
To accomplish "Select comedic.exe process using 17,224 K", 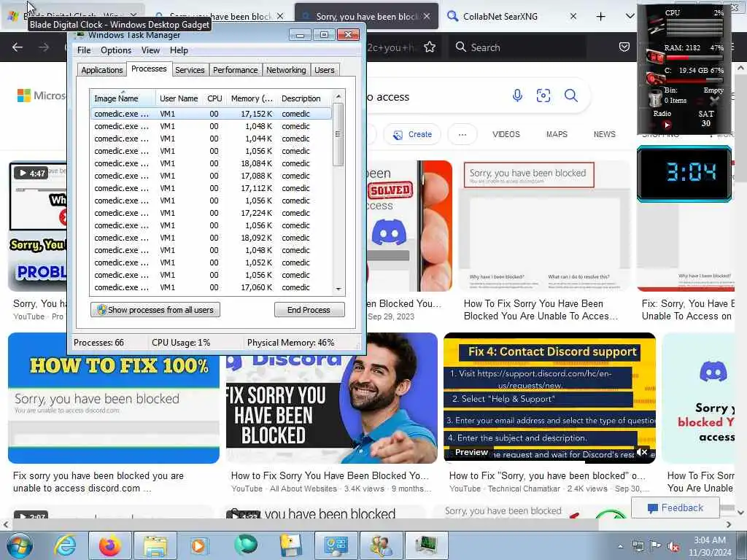I will [211, 213].
